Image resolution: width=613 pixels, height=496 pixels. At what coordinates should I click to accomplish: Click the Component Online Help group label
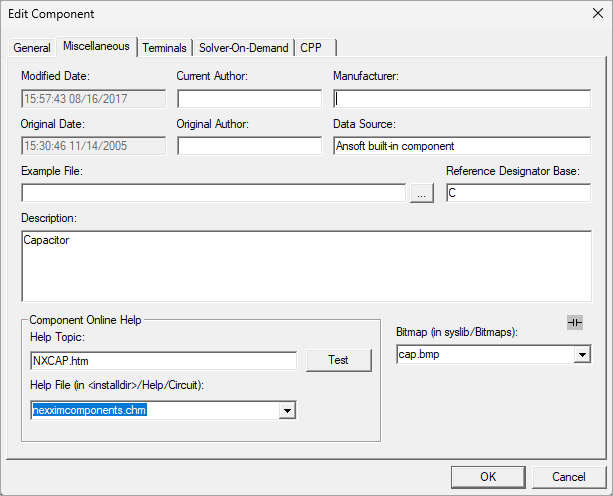pyautogui.click(x=85, y=320)
